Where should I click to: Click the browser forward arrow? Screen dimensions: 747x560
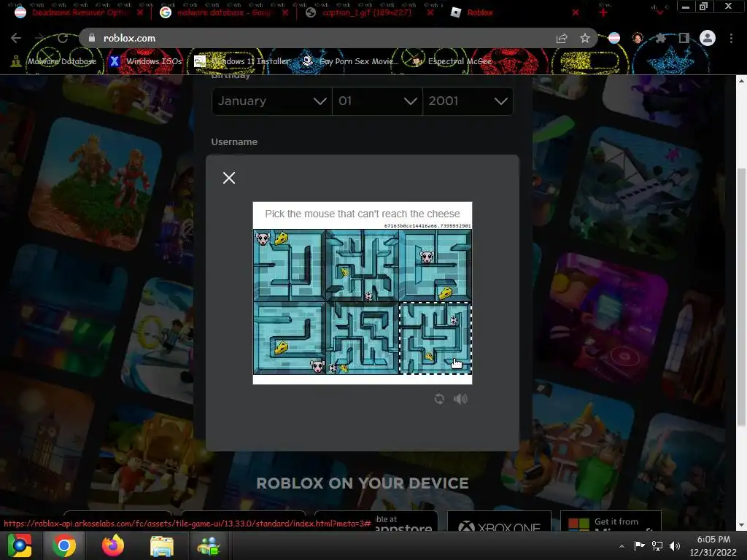coord(39,38)
